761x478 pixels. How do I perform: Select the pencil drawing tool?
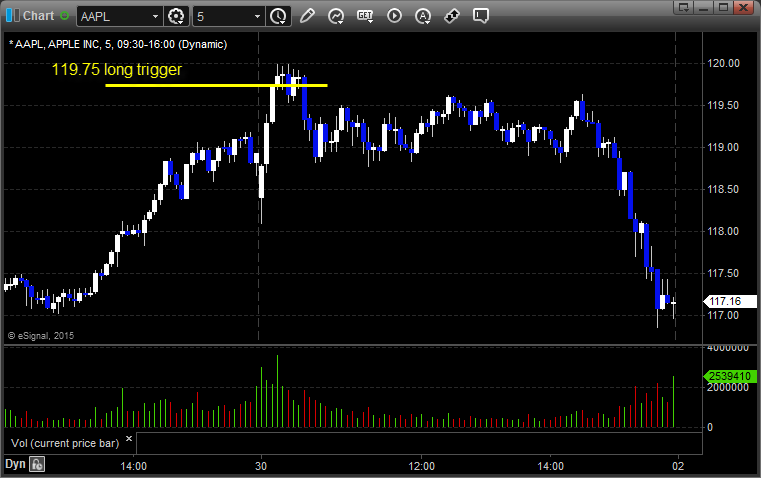click(307, 16)
